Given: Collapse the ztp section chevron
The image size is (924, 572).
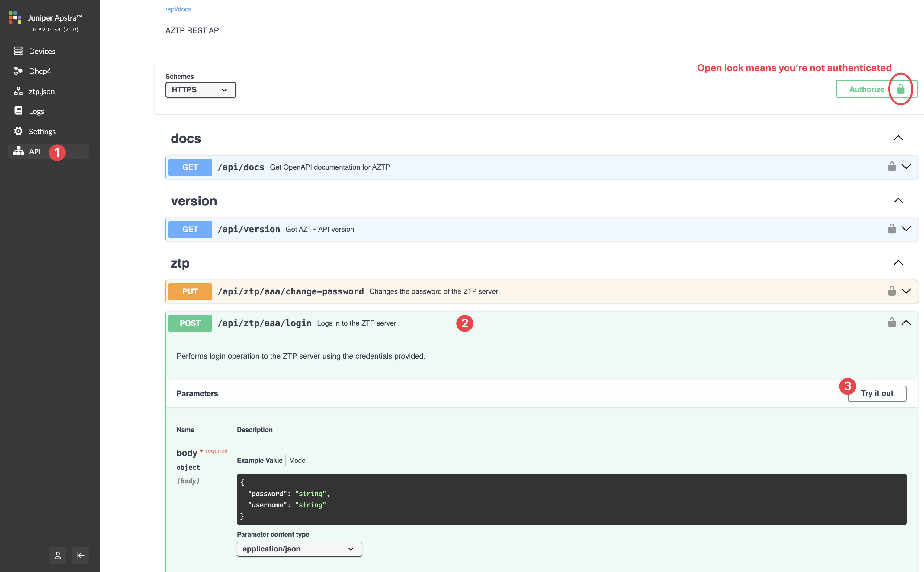Looking at the screenshot, I should [898, 262].
